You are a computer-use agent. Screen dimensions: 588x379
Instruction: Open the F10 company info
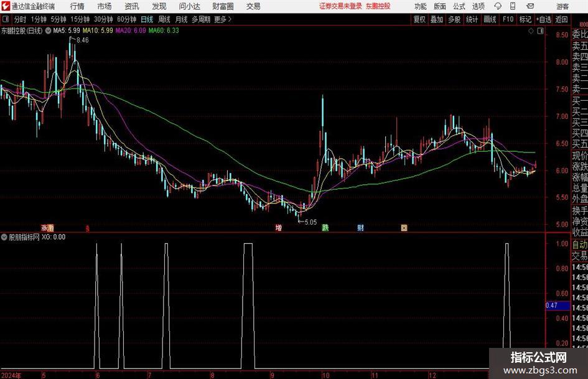pos(508,19)
